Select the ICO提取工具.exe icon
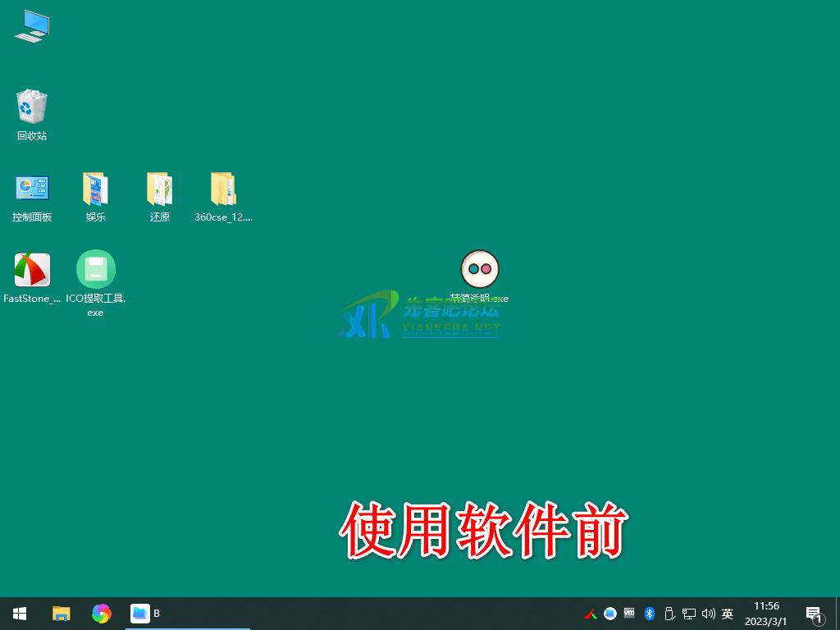840x630 pixels. [96, 270]
